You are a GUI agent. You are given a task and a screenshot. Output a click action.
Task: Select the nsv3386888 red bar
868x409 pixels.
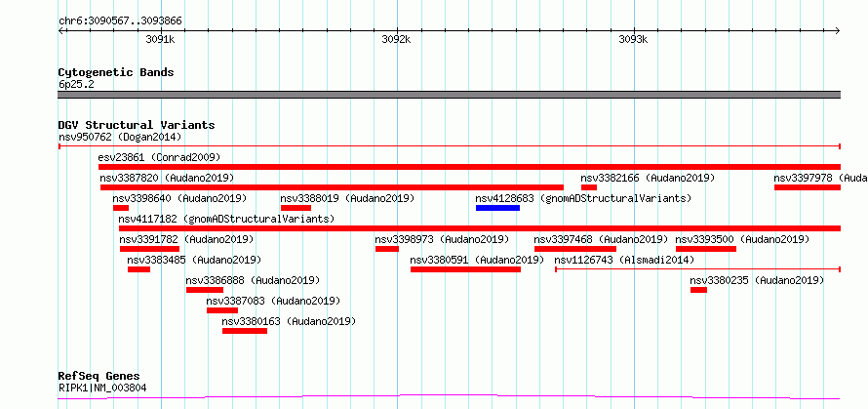coord(205,290)
